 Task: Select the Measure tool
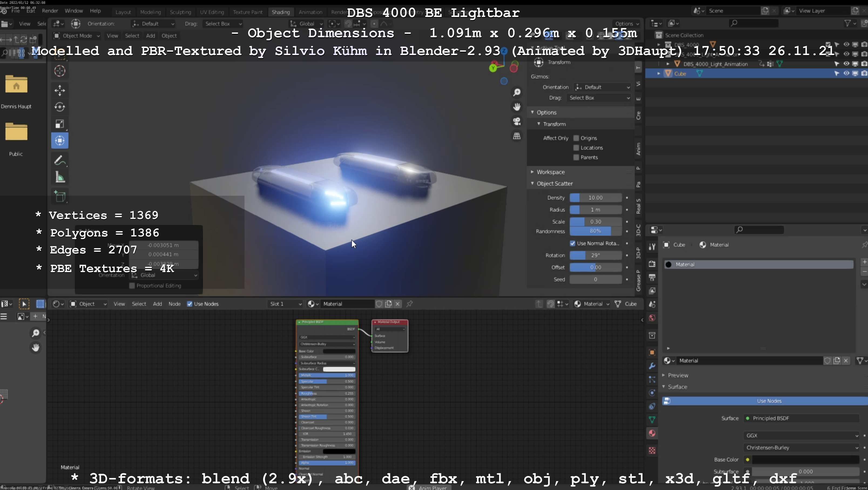tap(60, 177)
